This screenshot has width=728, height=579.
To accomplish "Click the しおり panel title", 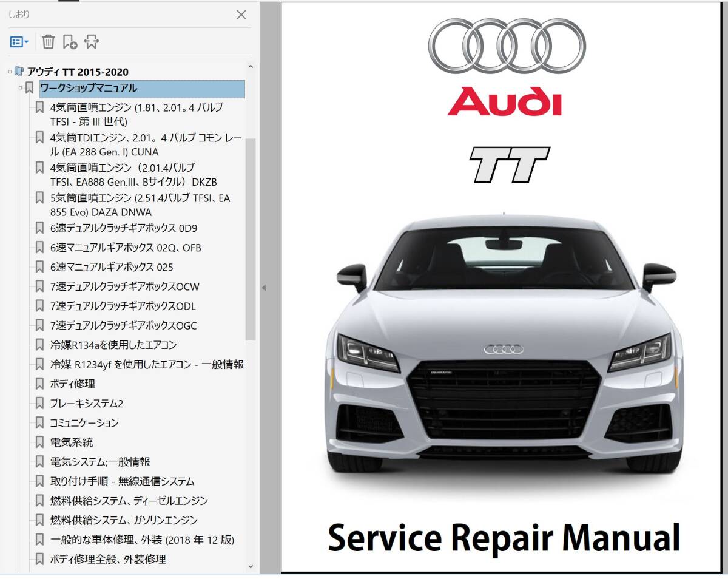I will (19, 14).
